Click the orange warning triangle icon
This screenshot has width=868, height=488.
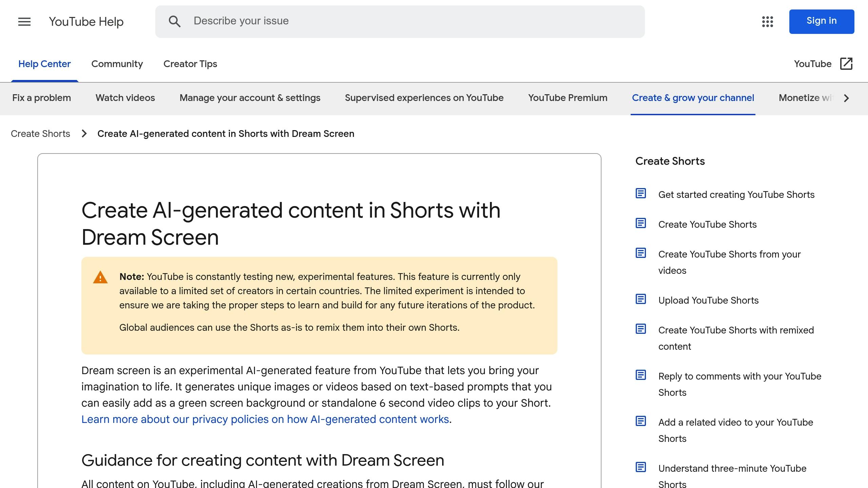point(100,277)
